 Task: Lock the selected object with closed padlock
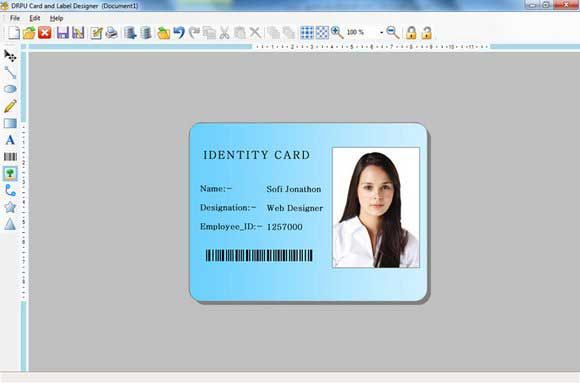pos(411,33)
